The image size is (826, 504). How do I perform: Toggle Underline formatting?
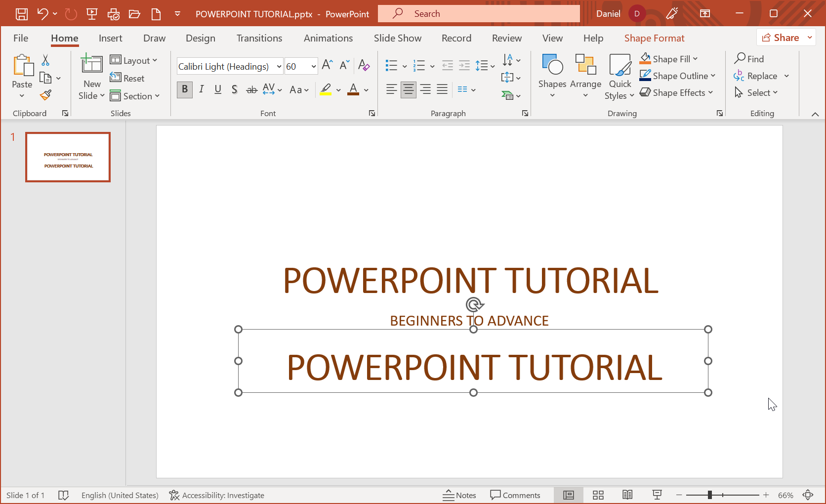coord(218,89)
